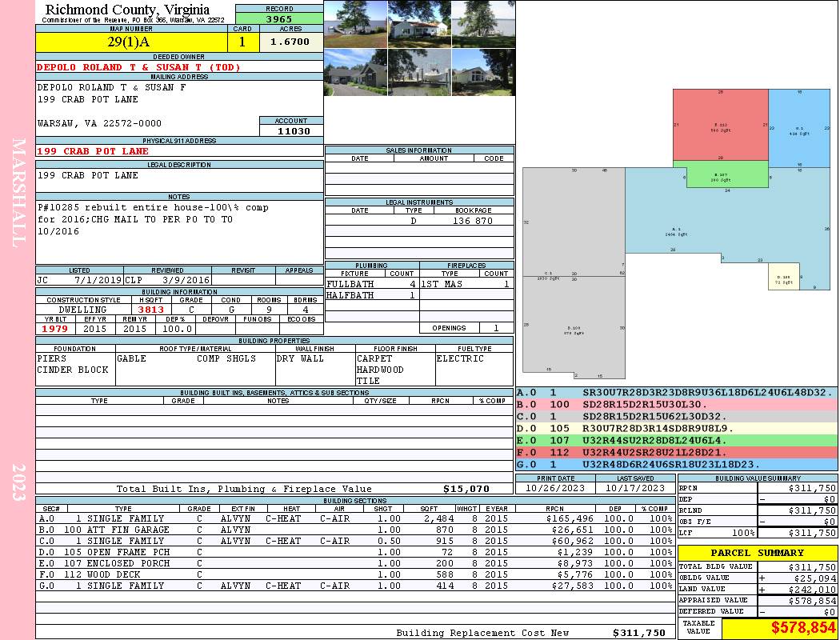The width and height of the screenshot is (840, 640).
Task: Open the bottom-middle boat dock photo
Action: click(x=419, y=72)
